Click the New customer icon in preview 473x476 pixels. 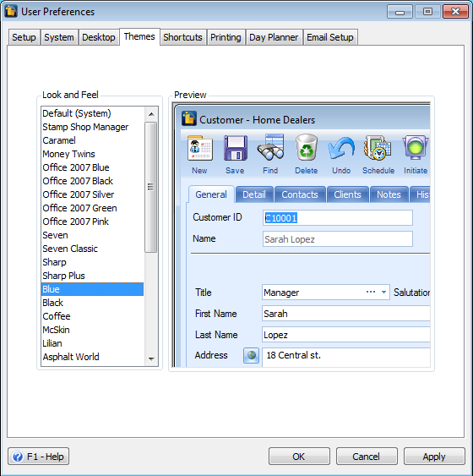[200, 148]
